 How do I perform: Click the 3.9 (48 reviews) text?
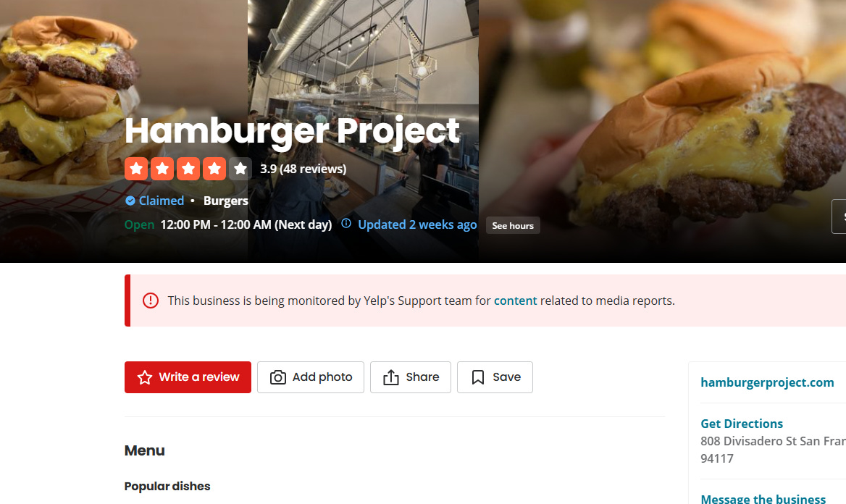click(303, 169)
